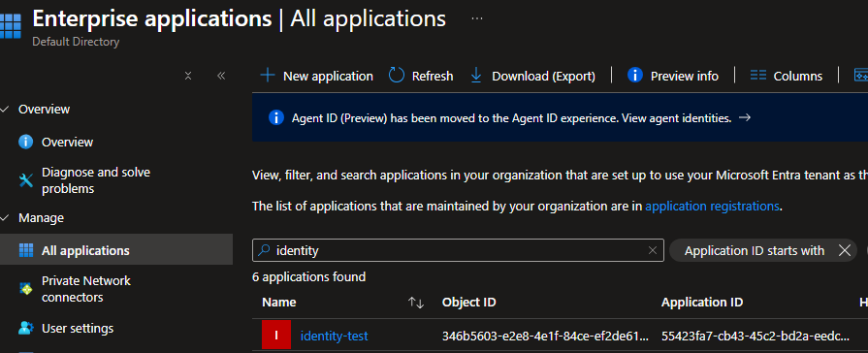Download (Export) the application list
Image resolution: width=868 pixels, height=353 pixels.
coord(532,76)
